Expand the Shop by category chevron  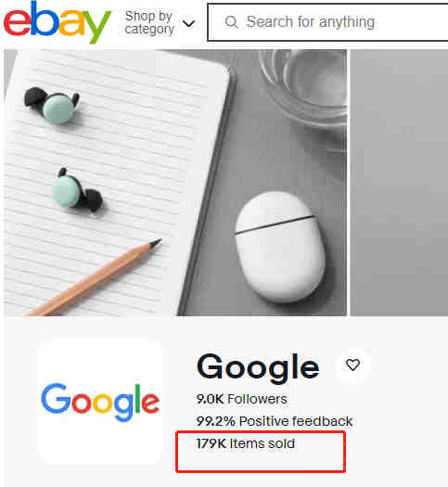point(188,23)
